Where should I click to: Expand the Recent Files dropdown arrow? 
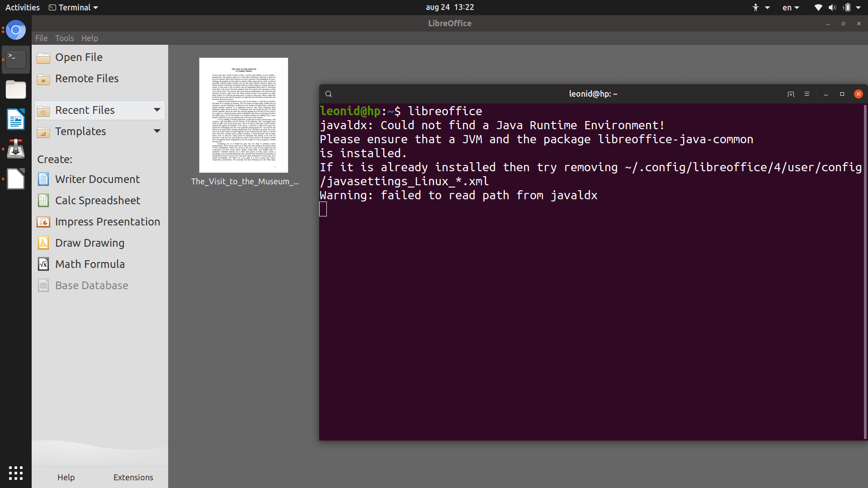coord(157,110)
